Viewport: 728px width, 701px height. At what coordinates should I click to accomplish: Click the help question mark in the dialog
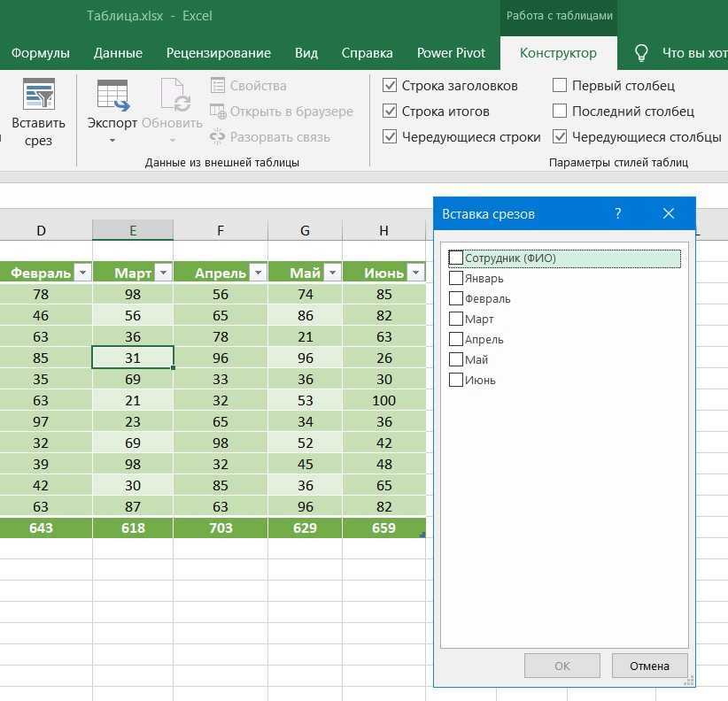click(x=618, y=213)
